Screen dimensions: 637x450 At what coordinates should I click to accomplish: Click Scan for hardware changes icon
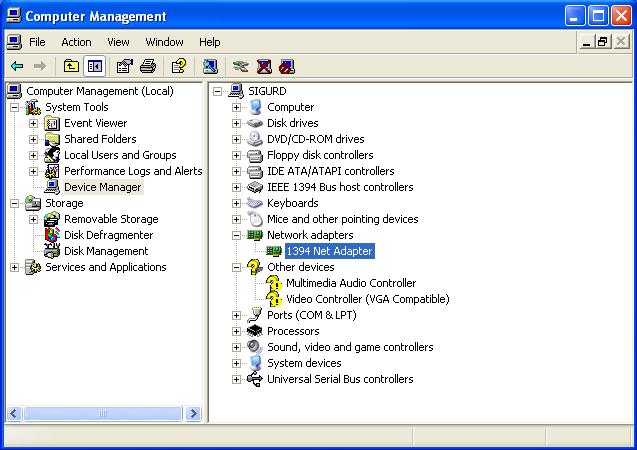pos(210,66)
